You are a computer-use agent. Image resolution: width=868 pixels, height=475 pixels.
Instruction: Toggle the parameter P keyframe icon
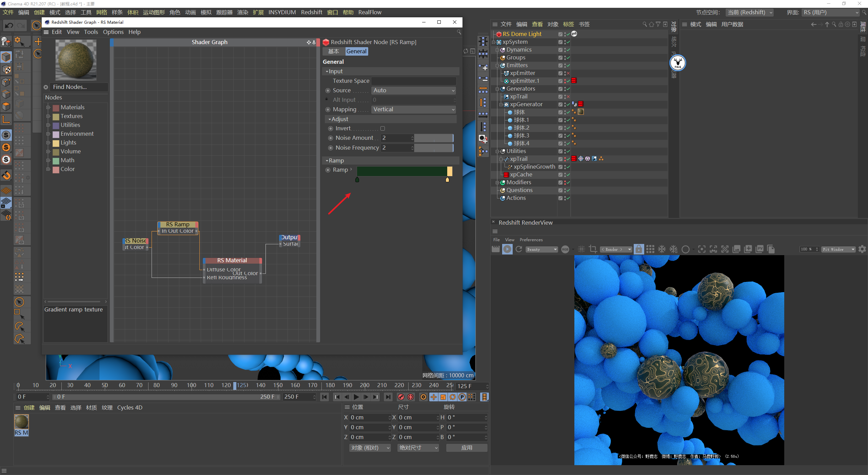(x=462, y=397)
